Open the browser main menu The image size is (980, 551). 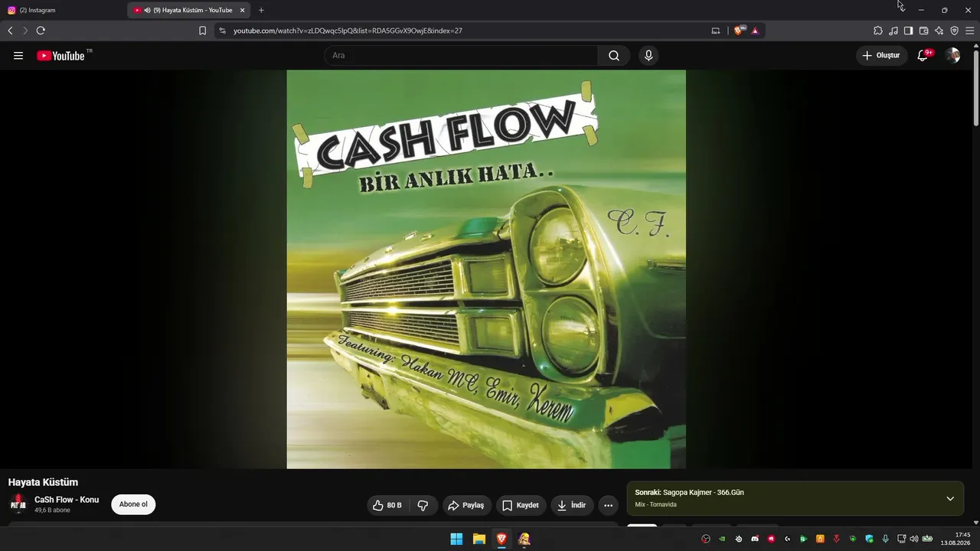tap(969, 31)
